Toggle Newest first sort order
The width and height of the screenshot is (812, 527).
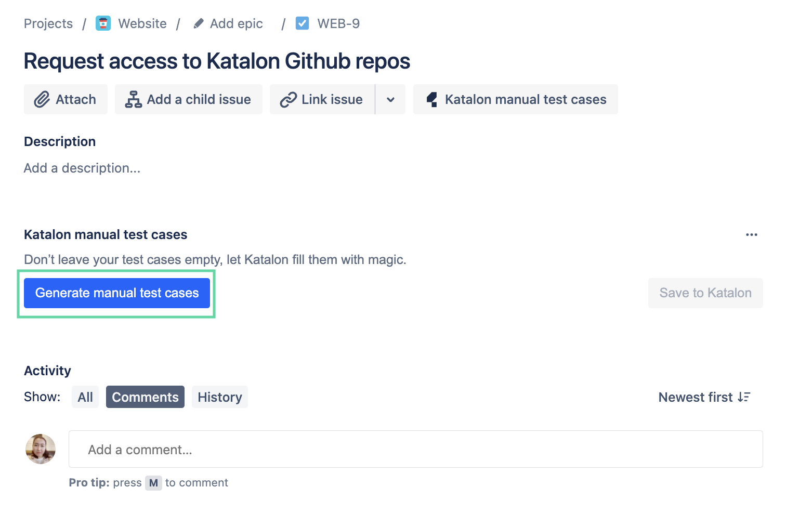tap(704, 397)
